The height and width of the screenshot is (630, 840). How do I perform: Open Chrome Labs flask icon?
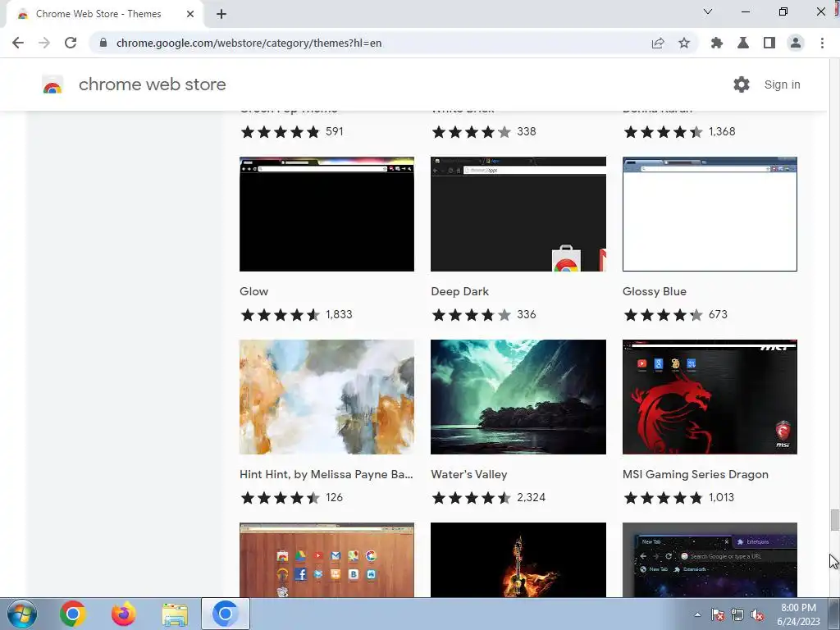[743, 43]
